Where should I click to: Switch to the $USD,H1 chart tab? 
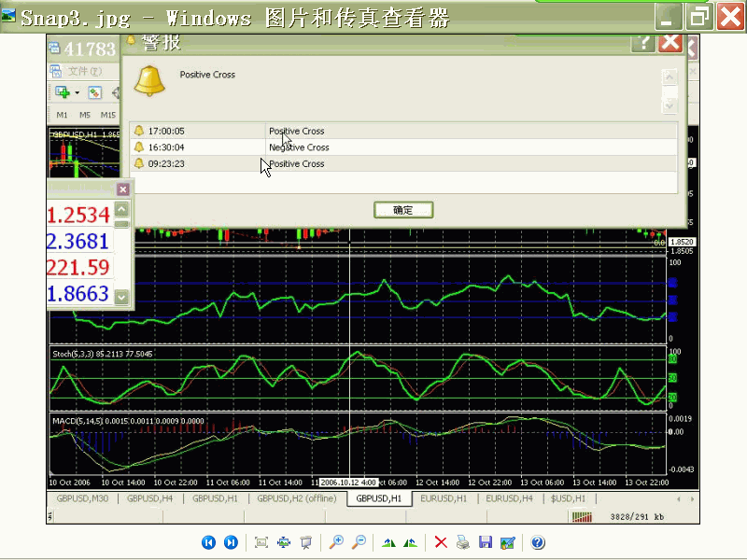(569, 498)
